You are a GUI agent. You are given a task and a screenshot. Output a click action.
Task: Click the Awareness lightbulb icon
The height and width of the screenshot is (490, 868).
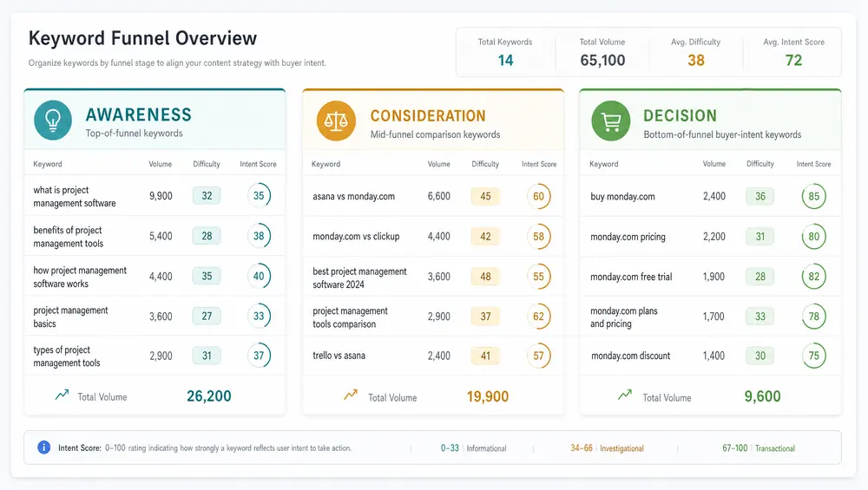point(53,120)
